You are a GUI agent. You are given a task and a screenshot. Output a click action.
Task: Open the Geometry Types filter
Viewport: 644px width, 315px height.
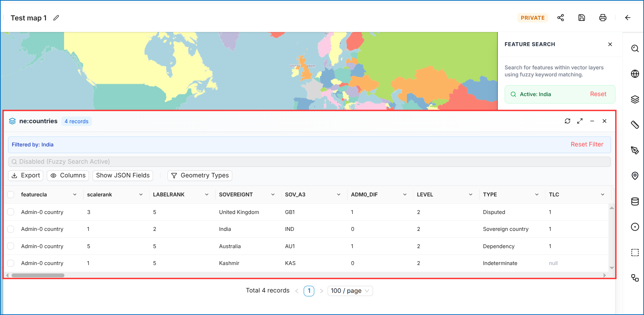coord(200,175)
